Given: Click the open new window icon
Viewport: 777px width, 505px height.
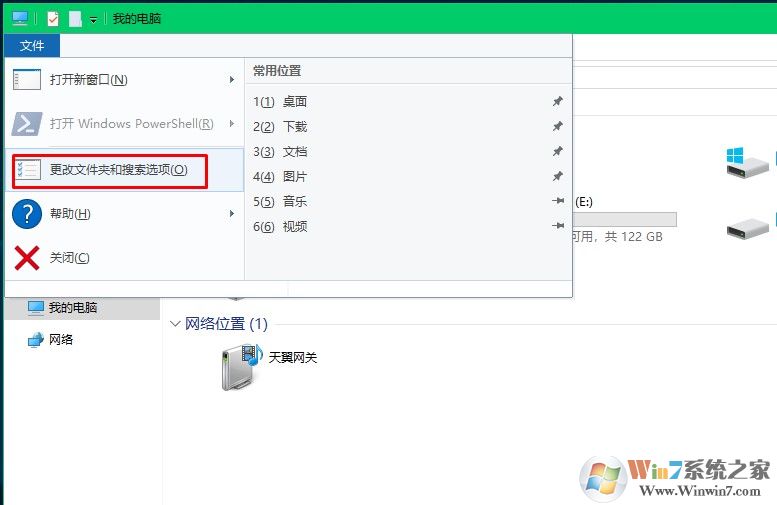Looking at the screenshot, I should 27,79.
